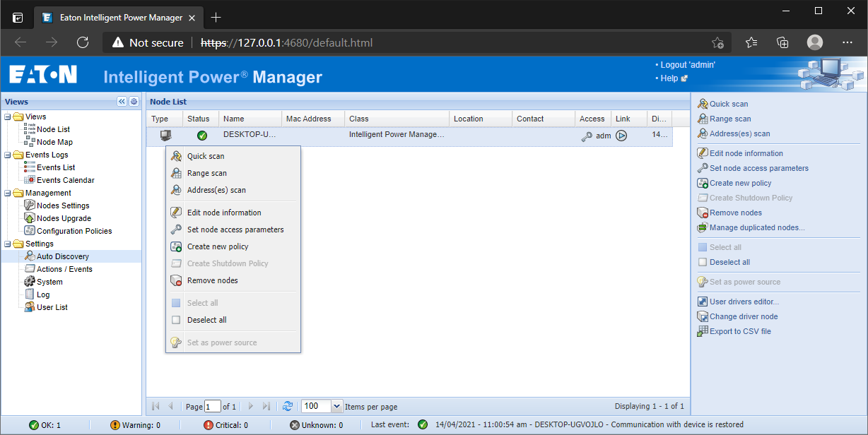Screen dimensions: 868x435
Task: Click the node's Link play icon
Action: pos(621,136)
